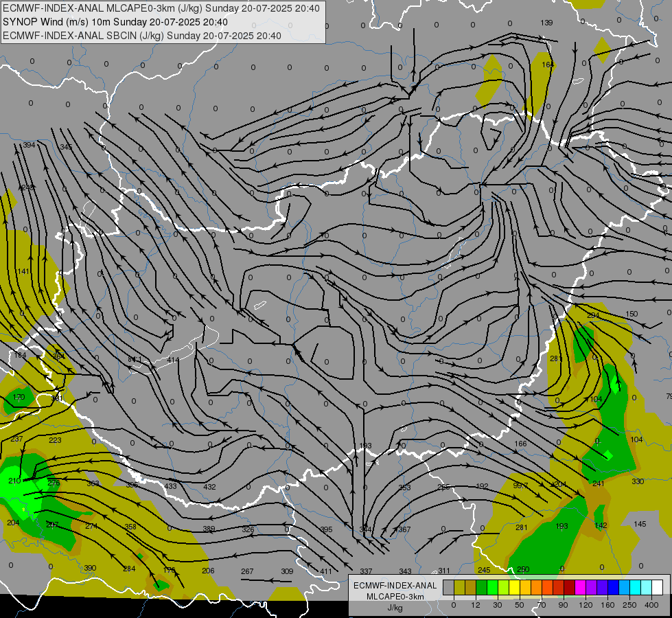672x618 pixels.
Task: Click the dark green legend swatch
Action: click(481, 588)
